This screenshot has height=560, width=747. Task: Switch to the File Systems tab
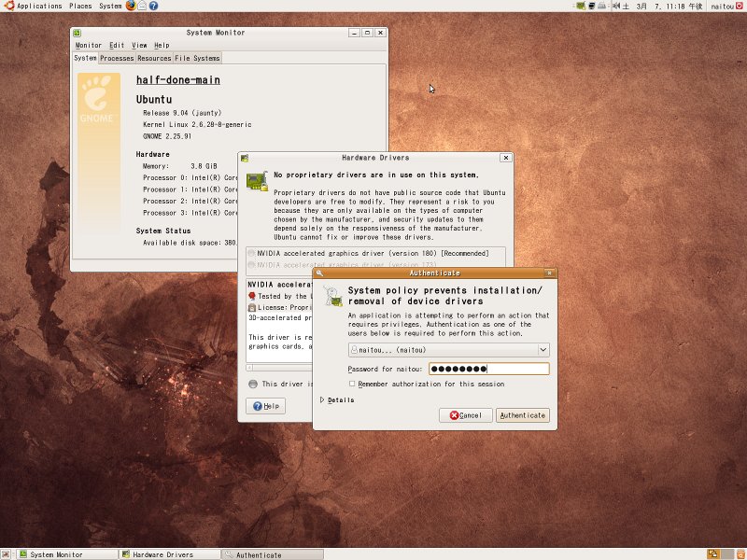click(197, 58)
